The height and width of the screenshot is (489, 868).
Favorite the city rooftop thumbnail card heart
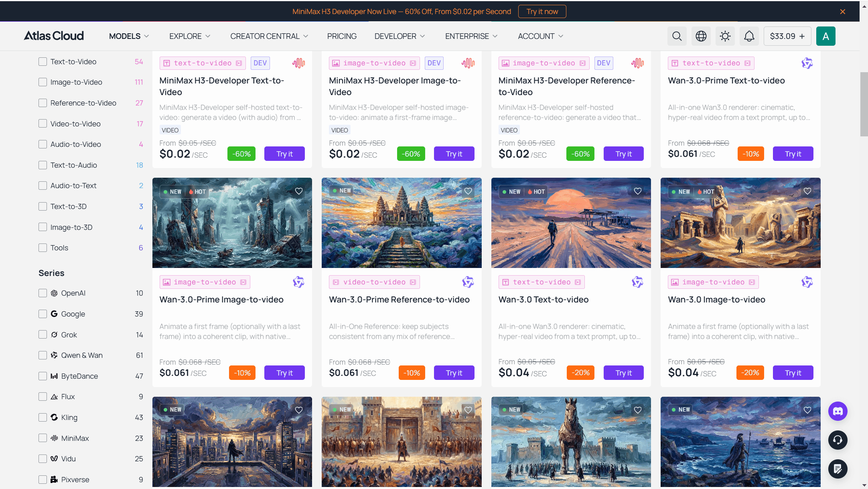tap(299, 410)
